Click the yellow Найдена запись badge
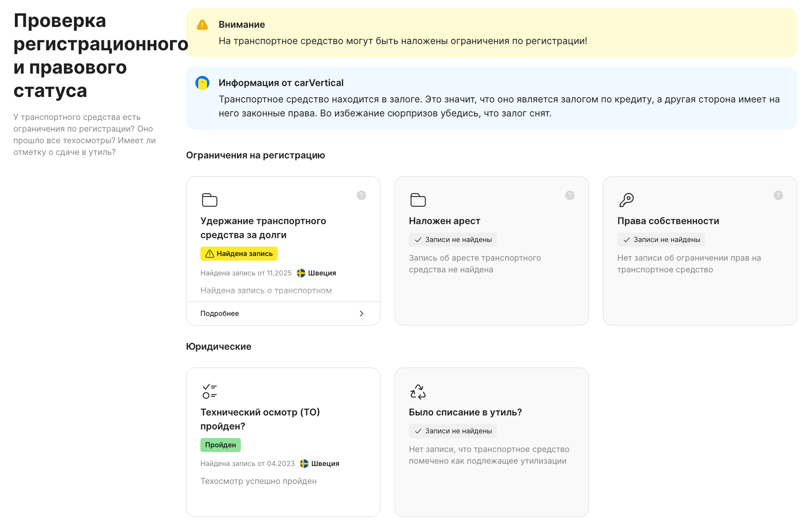Viewport: 812px width, 525px height. click(239, 254)
